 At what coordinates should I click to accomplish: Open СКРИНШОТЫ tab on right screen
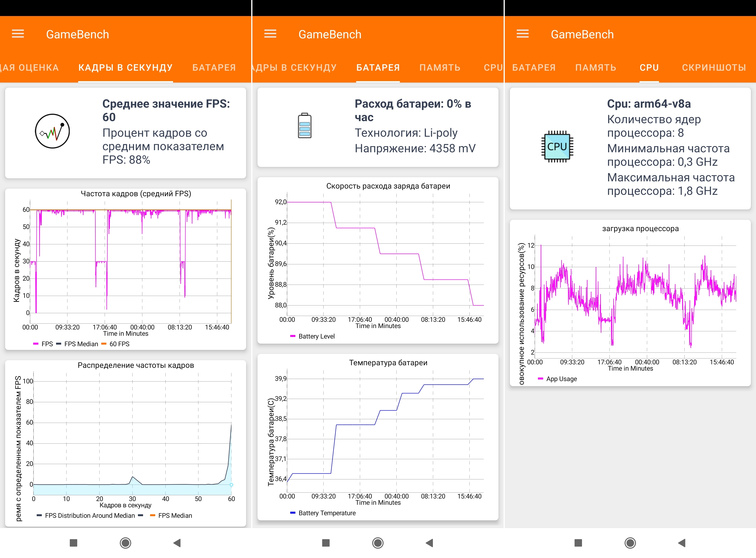714,68
